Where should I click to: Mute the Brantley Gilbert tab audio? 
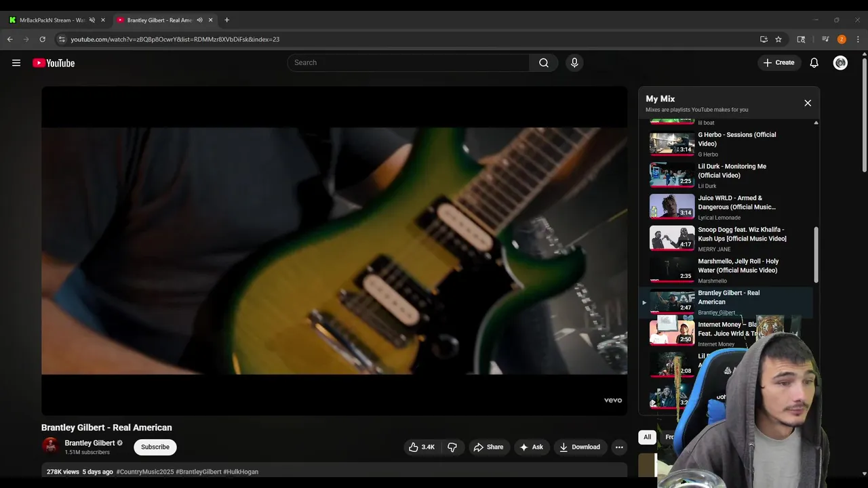point(199,20)
